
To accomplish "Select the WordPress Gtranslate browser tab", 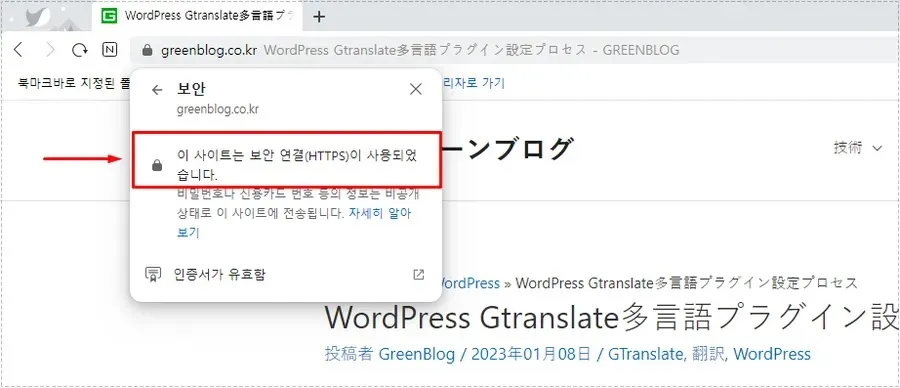I will [x=198, y=16].
